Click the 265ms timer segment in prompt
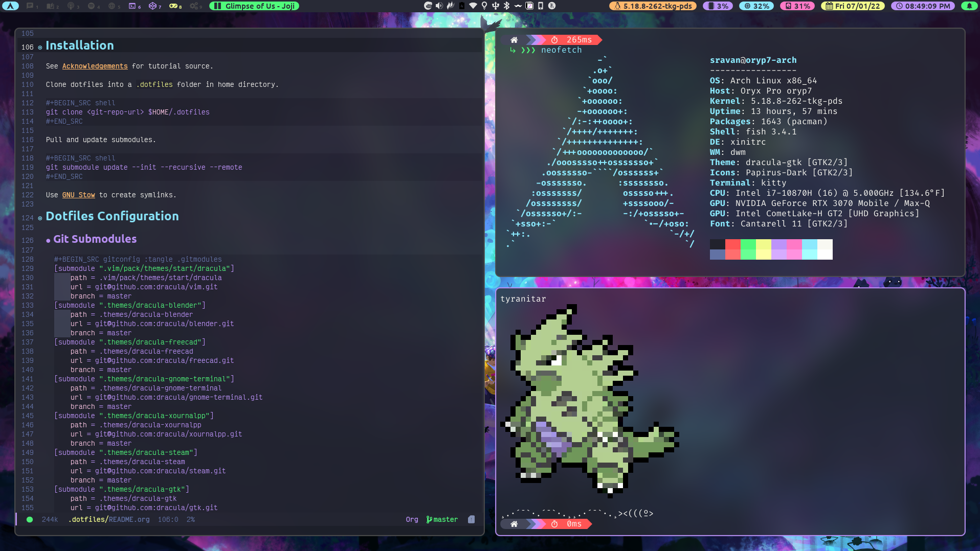Image resolution: width=980 pixels, height=551 pixels. pos(572,40)
